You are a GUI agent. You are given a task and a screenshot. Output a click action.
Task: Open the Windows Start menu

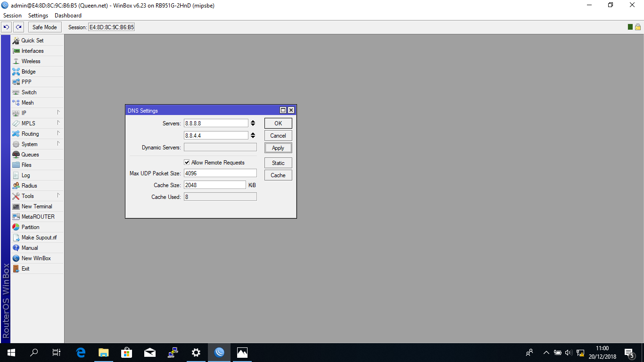click(x=11, y=352)
